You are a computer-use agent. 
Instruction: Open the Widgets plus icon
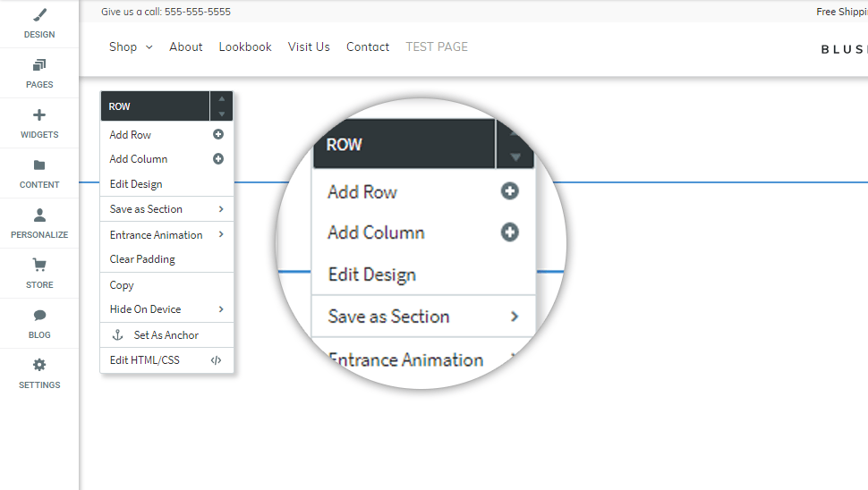point(39,115)
